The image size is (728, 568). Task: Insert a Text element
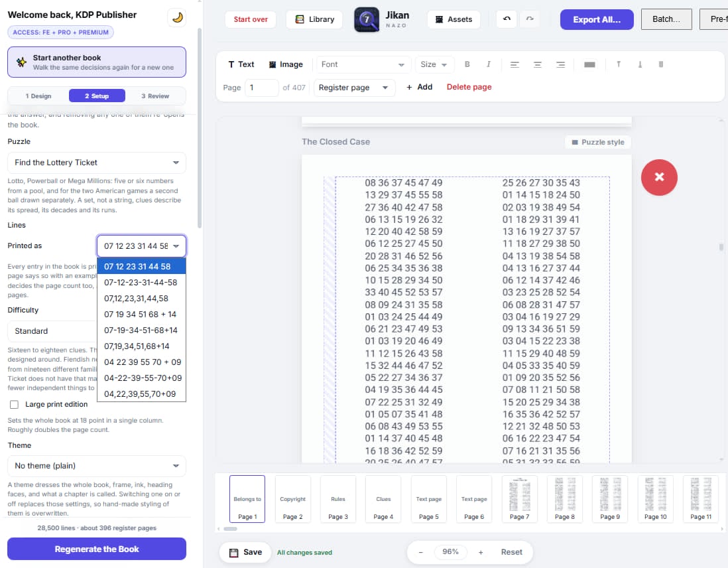point(241,64)
